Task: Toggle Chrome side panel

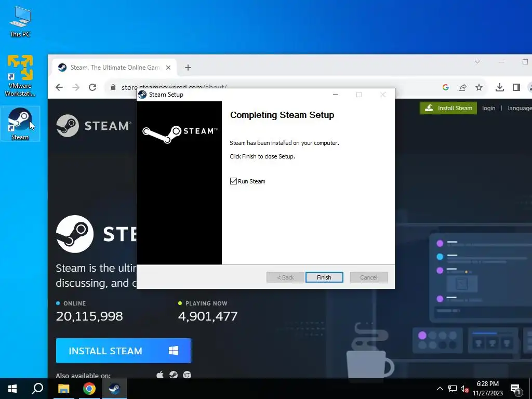Action: pos(516,87)
